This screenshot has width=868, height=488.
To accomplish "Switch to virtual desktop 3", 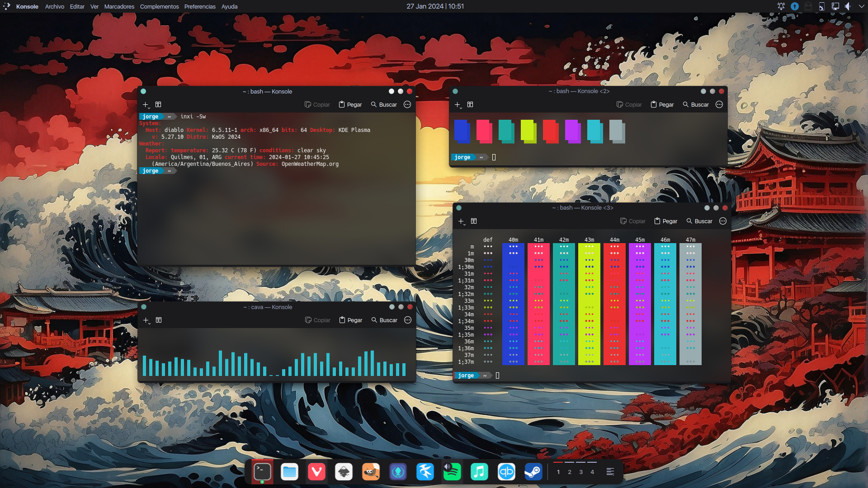I will tap(581, 472).
